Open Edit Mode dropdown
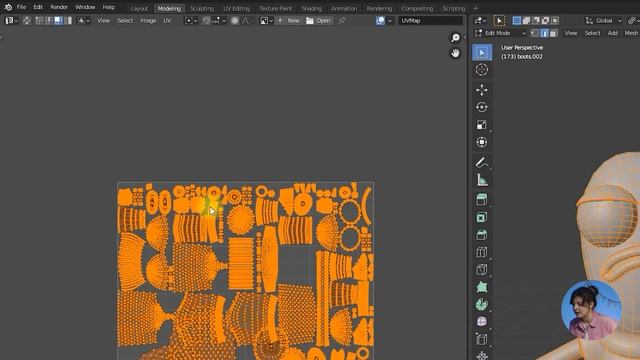 [500, 33]
